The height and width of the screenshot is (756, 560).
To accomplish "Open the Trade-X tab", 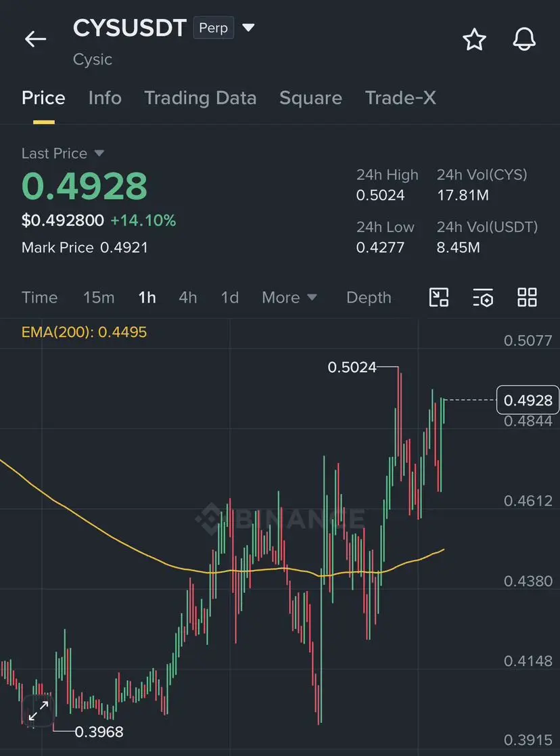I will coord(400,98).
